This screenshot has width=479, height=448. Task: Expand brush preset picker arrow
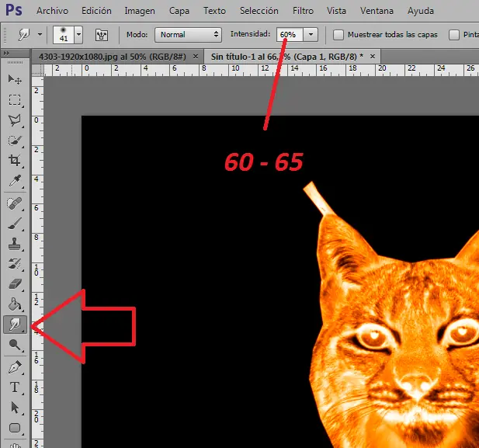[78, 34]
